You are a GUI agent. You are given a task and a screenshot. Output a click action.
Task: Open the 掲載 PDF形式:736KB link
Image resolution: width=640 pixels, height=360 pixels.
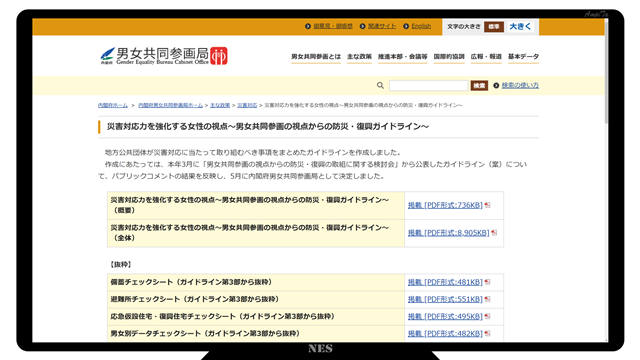[x=445, y=205]
